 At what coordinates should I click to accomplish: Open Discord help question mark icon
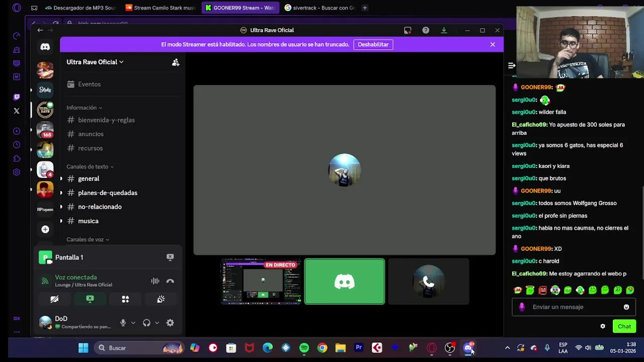[426, 30]
